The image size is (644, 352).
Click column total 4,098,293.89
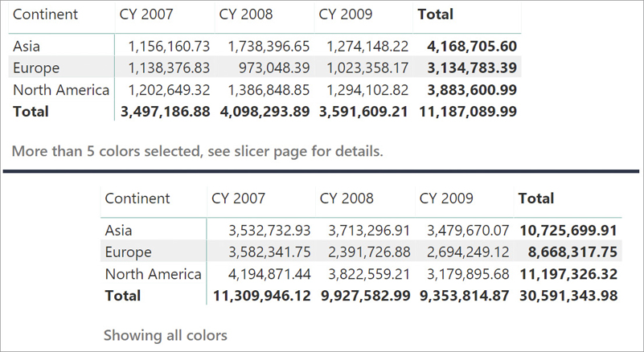pos(265,112)
